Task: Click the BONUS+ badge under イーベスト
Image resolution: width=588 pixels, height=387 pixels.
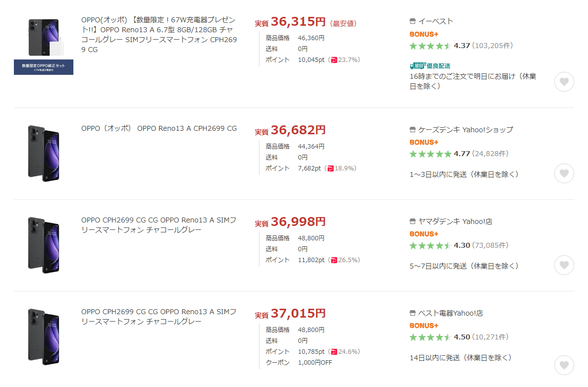Action: click(x=424, y=34)
